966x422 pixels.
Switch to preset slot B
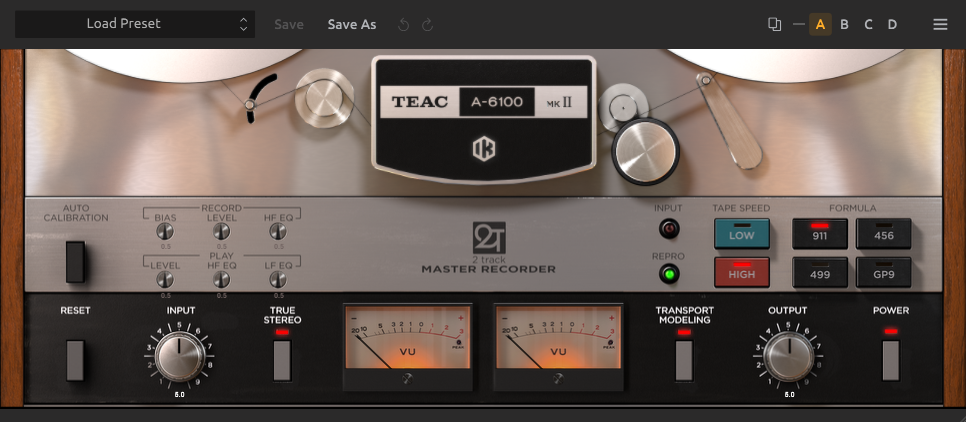844,25
